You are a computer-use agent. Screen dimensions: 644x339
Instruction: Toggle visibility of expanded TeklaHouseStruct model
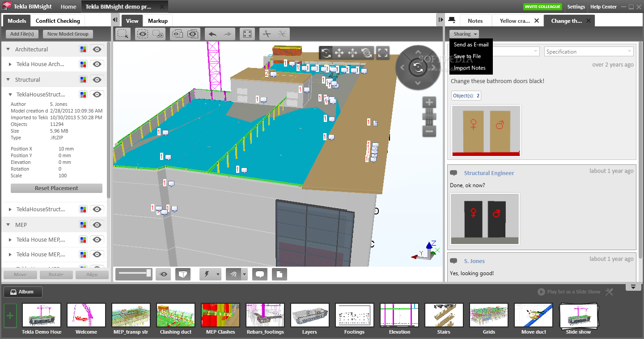pos(97,94)
